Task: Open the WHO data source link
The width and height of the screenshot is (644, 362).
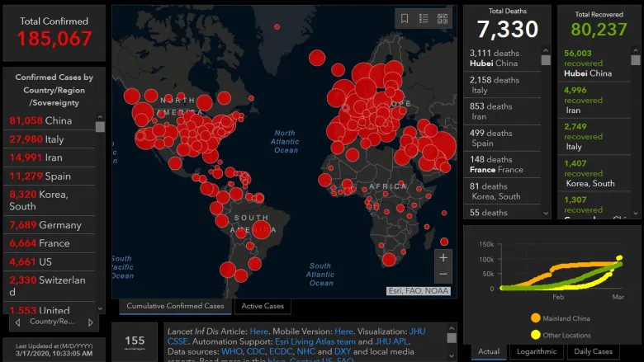Action: pos(231,351)
